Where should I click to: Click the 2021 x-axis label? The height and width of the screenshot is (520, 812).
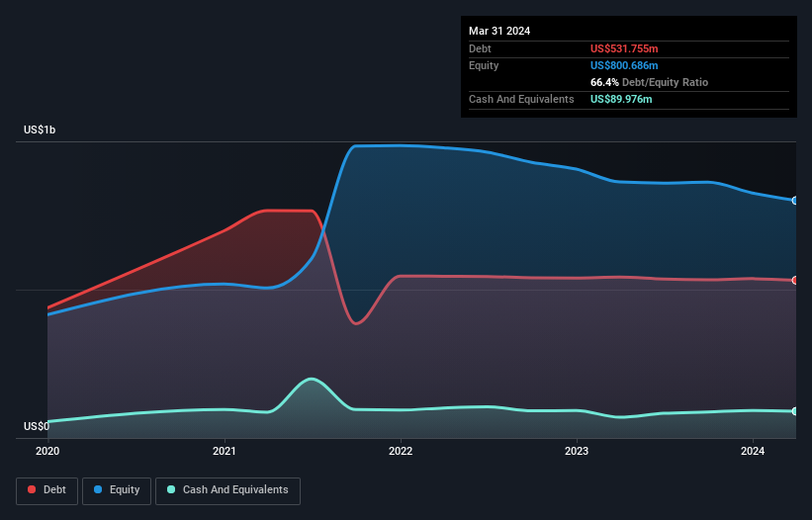point(225,451)
